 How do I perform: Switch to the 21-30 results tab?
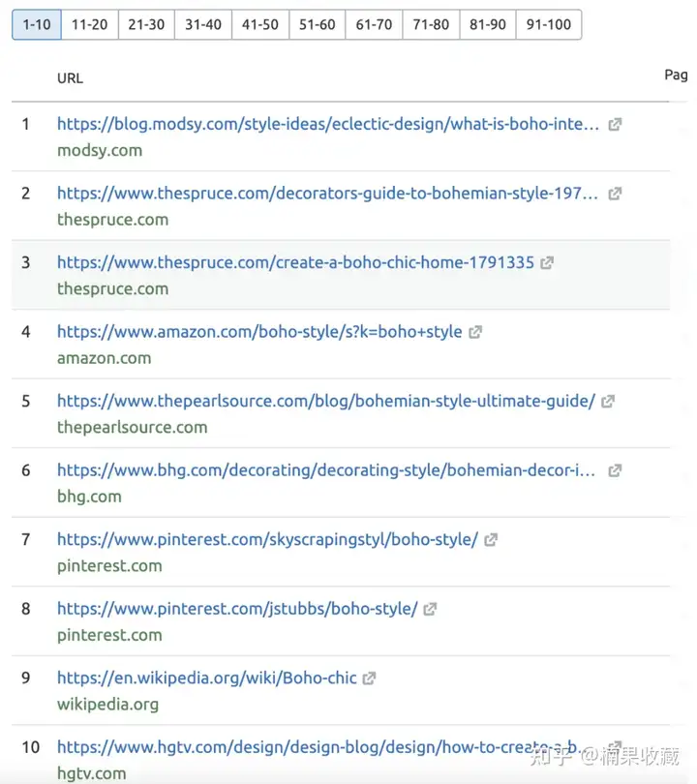[146, 24]
